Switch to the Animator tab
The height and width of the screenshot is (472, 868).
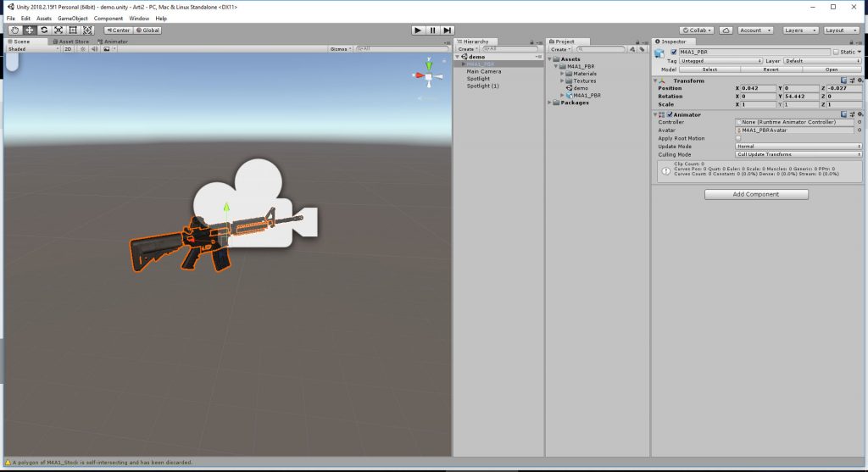click(x=113, y=42)
